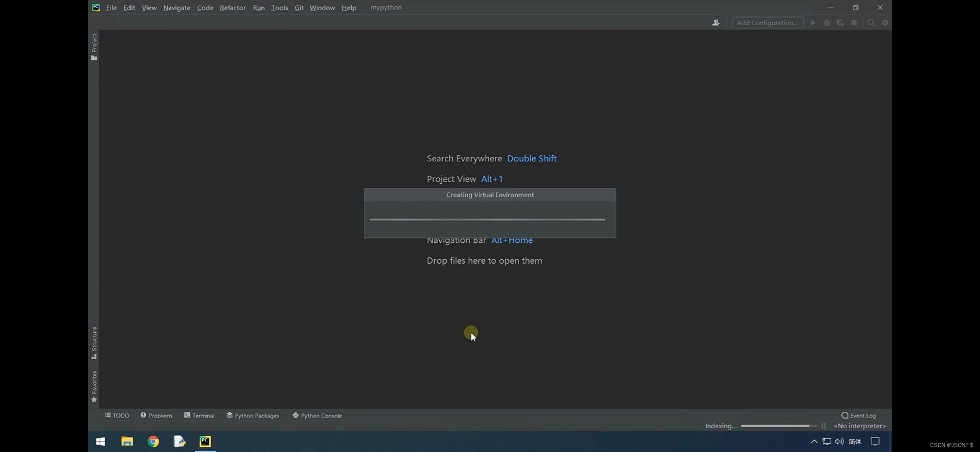Click the Double Shift shortcut text

point(531,159)
